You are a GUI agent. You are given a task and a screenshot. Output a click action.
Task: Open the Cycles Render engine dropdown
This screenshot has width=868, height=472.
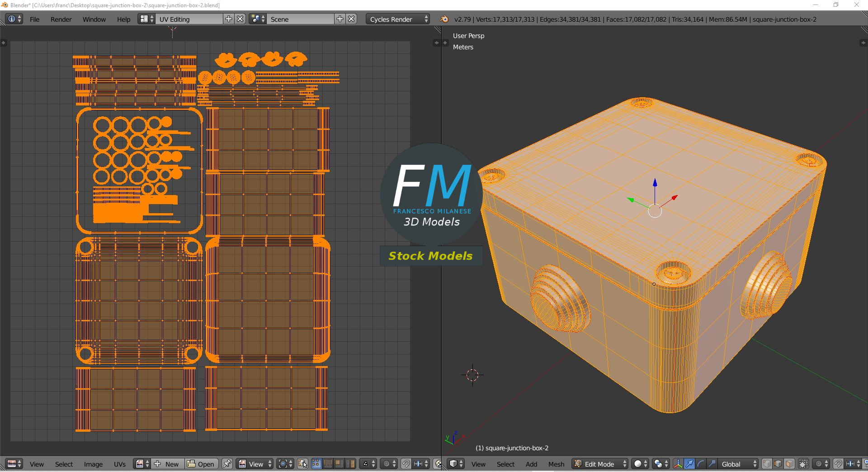(x=398, y=19)
